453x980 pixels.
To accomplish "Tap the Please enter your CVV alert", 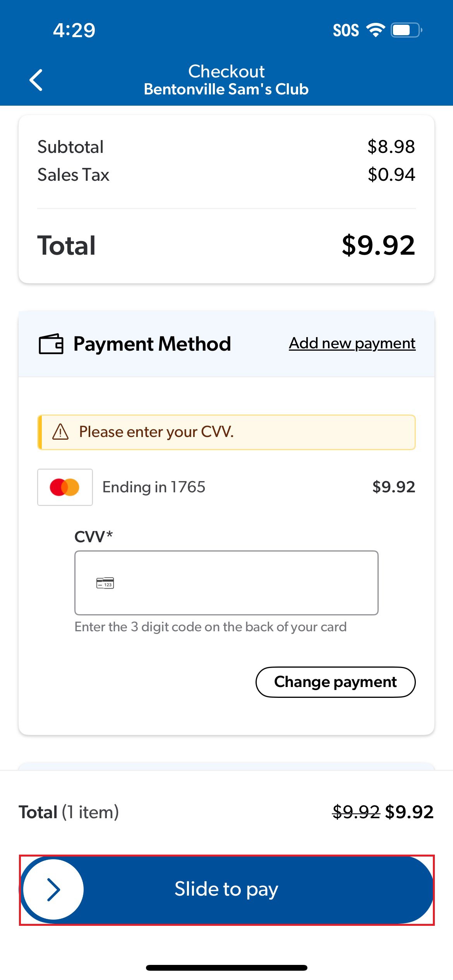I will (x=226, y=432).
